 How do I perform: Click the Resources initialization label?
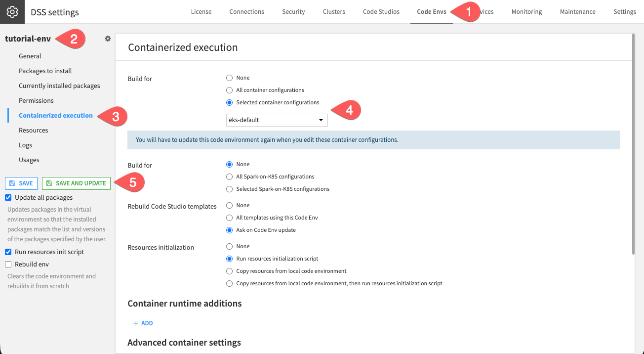[x=161, y=247]
